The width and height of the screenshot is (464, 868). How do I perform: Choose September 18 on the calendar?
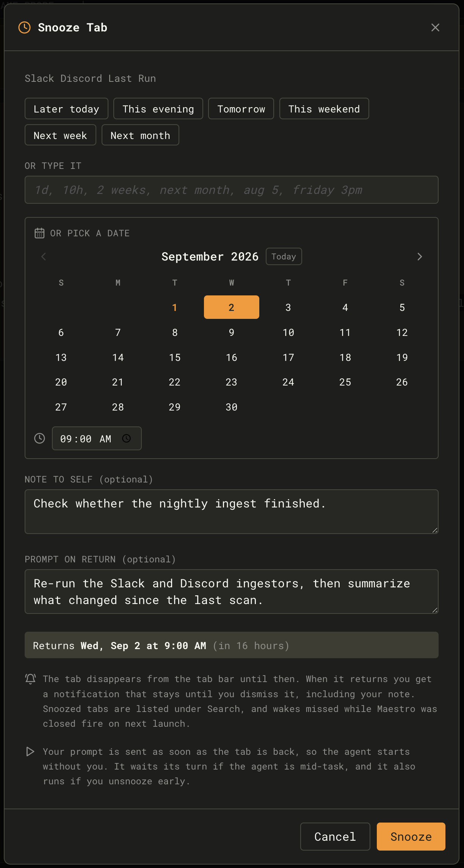pos(345,357)
